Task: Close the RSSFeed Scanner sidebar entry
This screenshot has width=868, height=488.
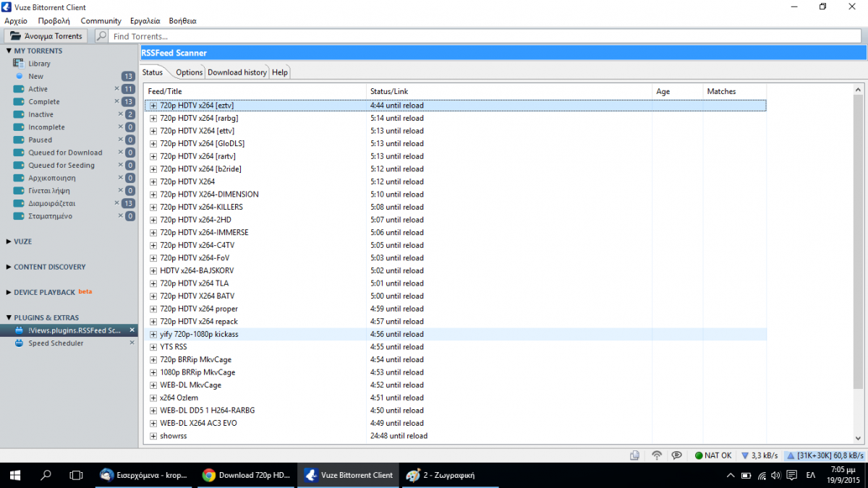Action: (x=132, y=330)
